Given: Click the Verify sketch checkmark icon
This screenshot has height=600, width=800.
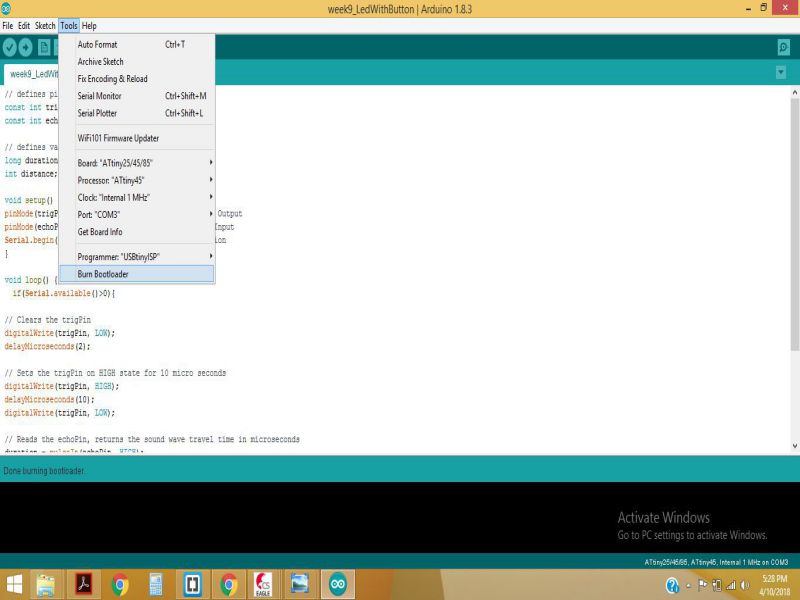Looking at the screenshot, I should click(9, 47).
